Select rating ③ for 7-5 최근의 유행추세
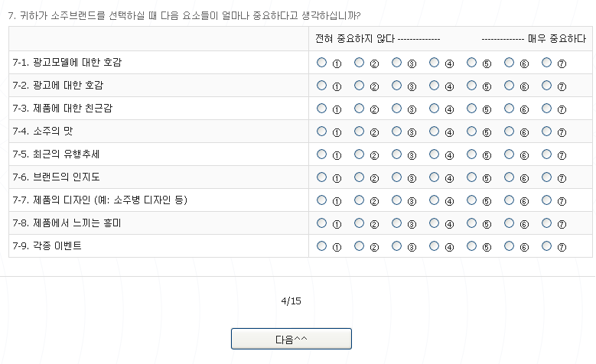Viewport: 596px width, 364px height. pyautogui.click(x=396, y=154)
